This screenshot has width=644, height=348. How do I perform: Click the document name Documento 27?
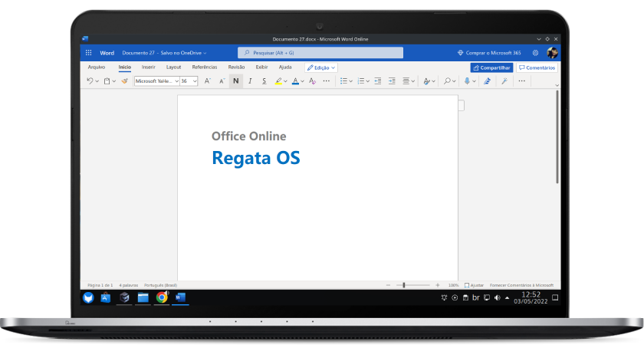[139, 53]
